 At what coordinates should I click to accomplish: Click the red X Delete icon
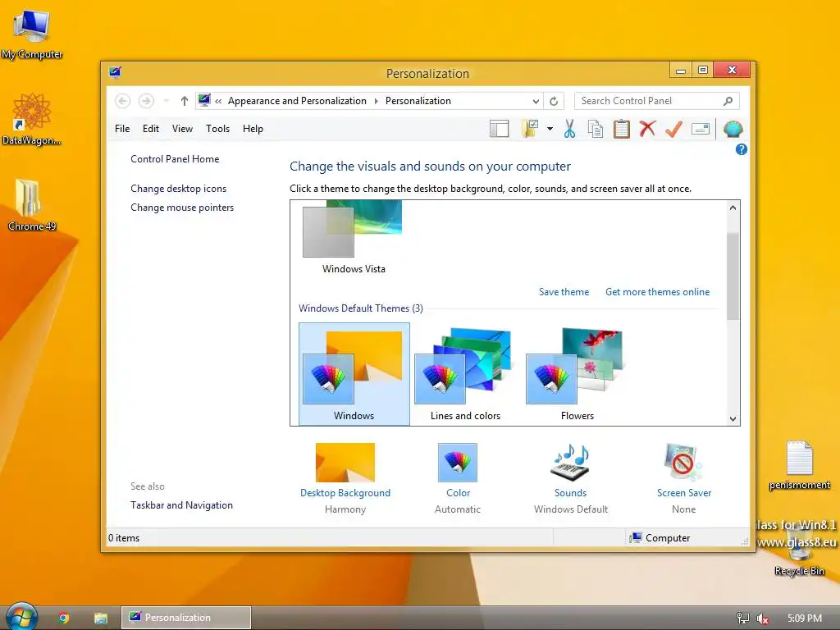[x=648, y=129]
